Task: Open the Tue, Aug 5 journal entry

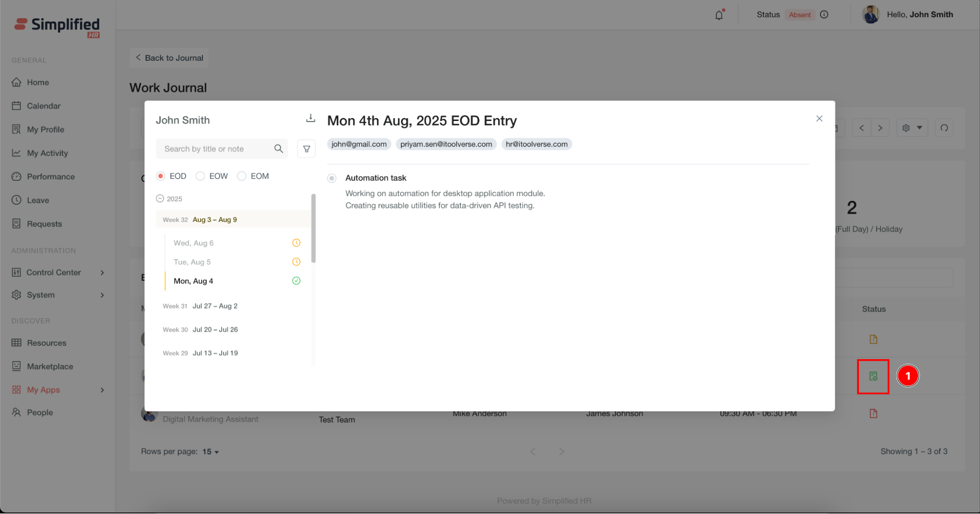Action: (192, 262)
